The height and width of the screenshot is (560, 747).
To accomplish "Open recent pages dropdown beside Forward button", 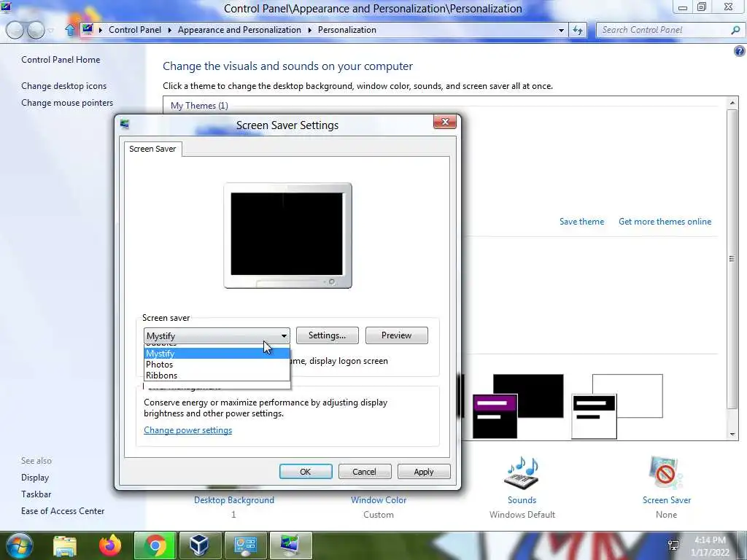I will pos(50,31).
